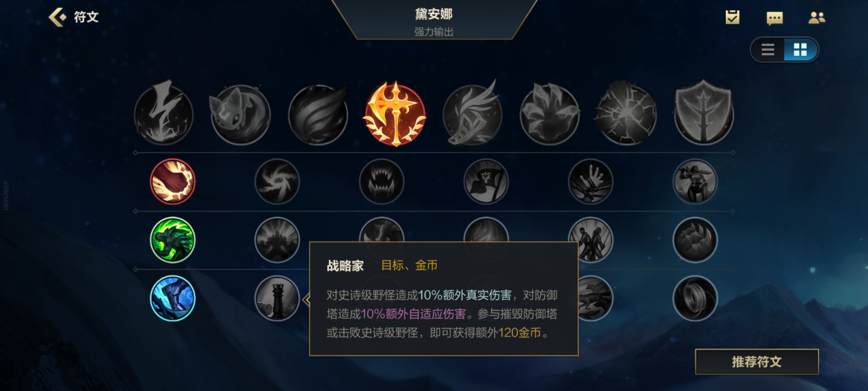Choose the fox-shaped keystone rune
This screenshot has height=391, width=868.
pyautogui.click(x=240, y=114)
